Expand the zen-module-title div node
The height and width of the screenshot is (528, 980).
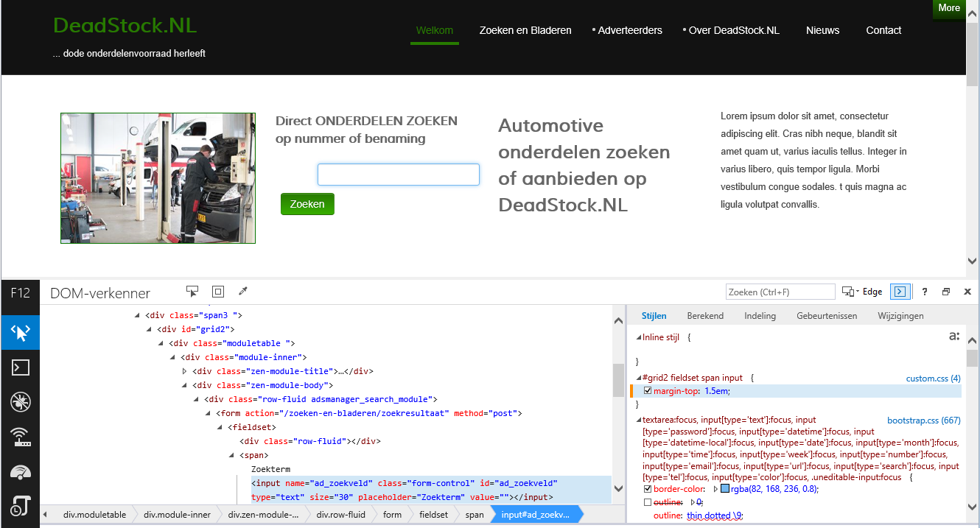click(x=184, y=371)
